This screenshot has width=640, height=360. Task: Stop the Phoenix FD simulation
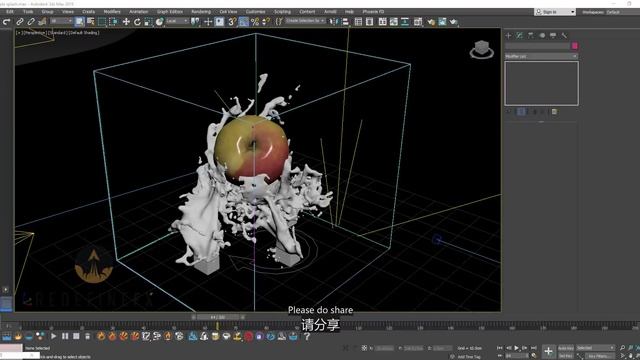coord(76,336)
